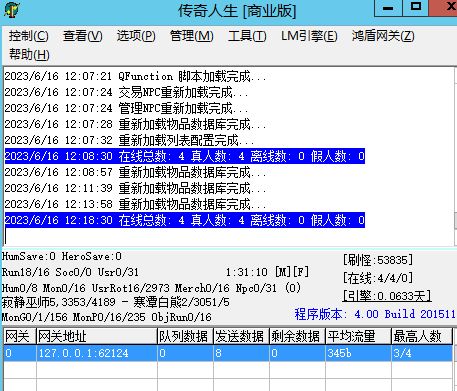Select highlighted log line at 12:18:30

click(185, 220)
